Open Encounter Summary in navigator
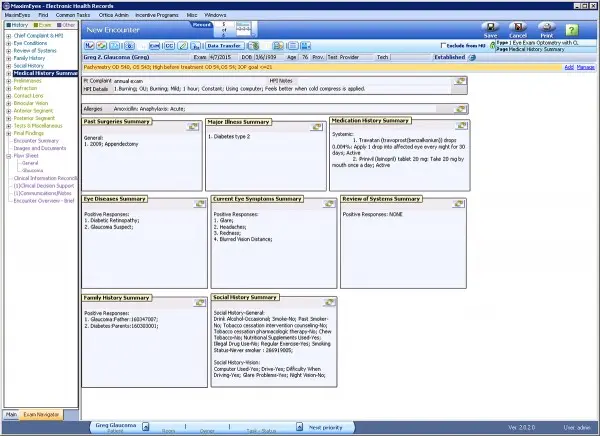Screen dimensions: 600x436 pyautogui.click(x=36, y=141)
